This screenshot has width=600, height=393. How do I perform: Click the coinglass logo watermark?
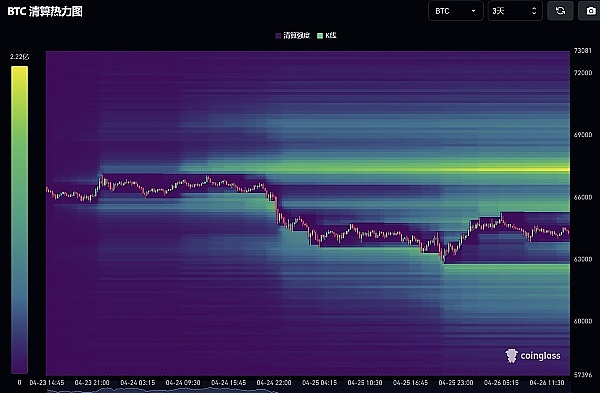click(533, 355)
